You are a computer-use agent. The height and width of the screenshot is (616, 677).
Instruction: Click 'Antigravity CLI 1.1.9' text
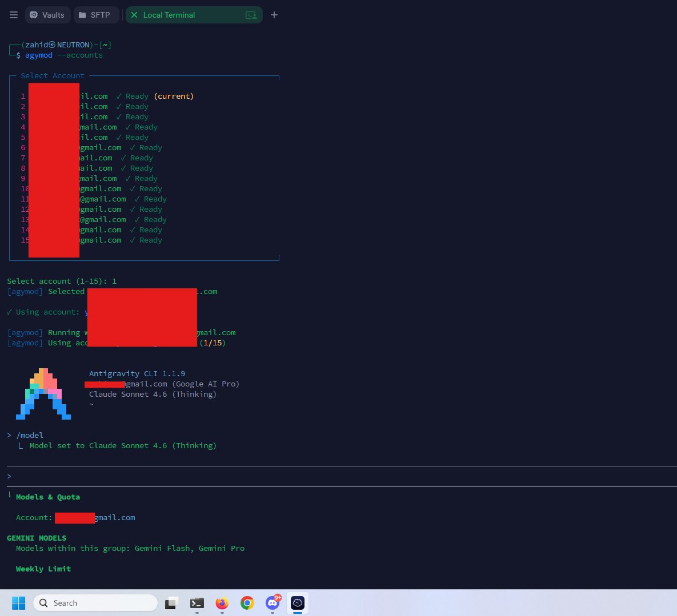click(137, 373)
